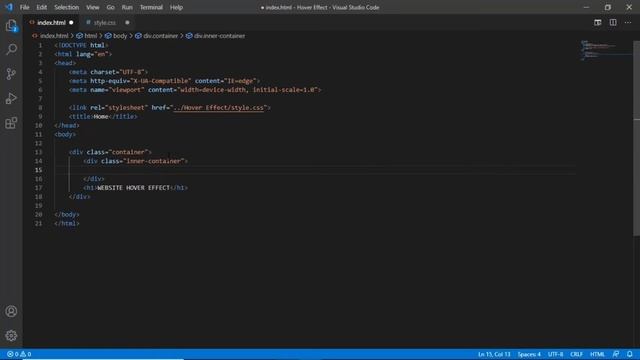Change line ending via CRLF status item
Image resolution: width=640 pixels, height=360 pixels.
[x=576, y=354]
